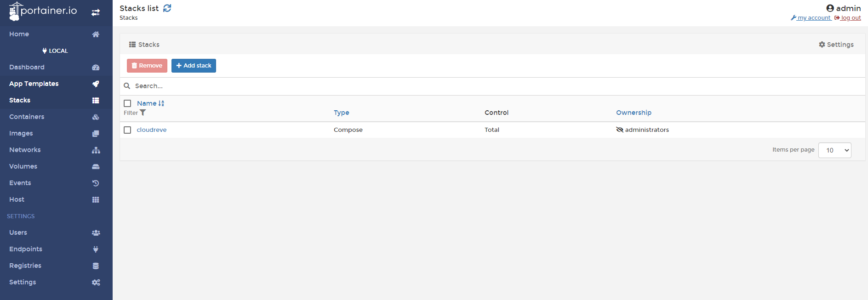Click the refresh icon beside Stacks list
Viewport: 868px width, 300px height.
(x=167, y=8)
